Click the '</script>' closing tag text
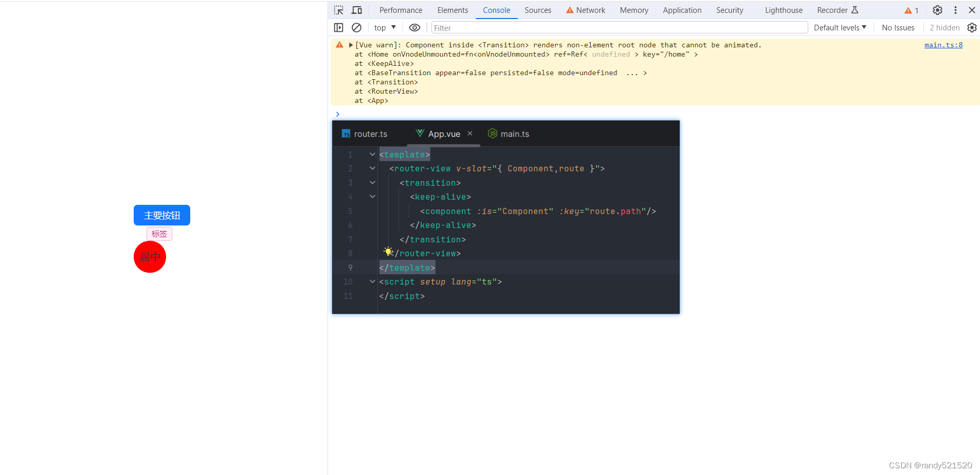Viewport: 980px width, 475px height. click(402, 296)
